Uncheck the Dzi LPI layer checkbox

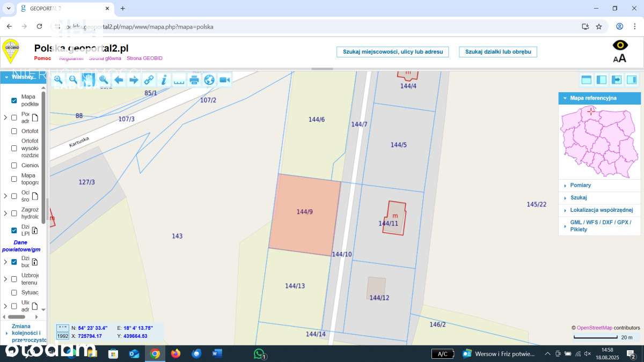coord(14,230)
